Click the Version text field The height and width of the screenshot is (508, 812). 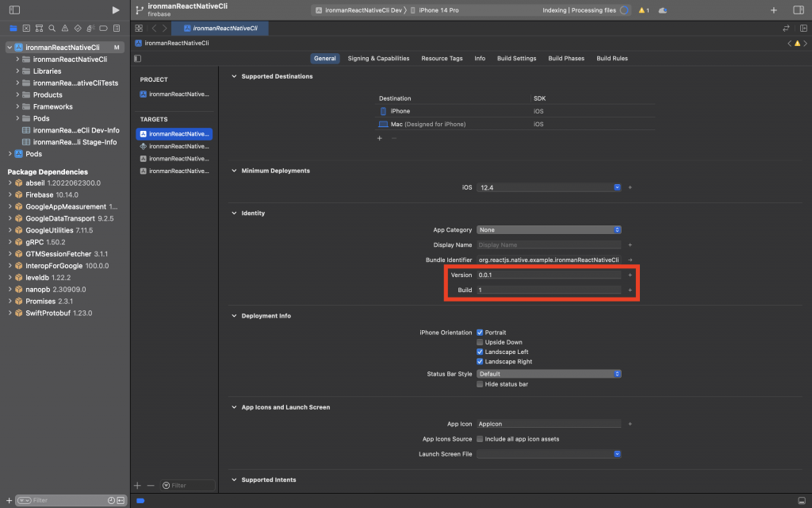(x=549, y=275)
